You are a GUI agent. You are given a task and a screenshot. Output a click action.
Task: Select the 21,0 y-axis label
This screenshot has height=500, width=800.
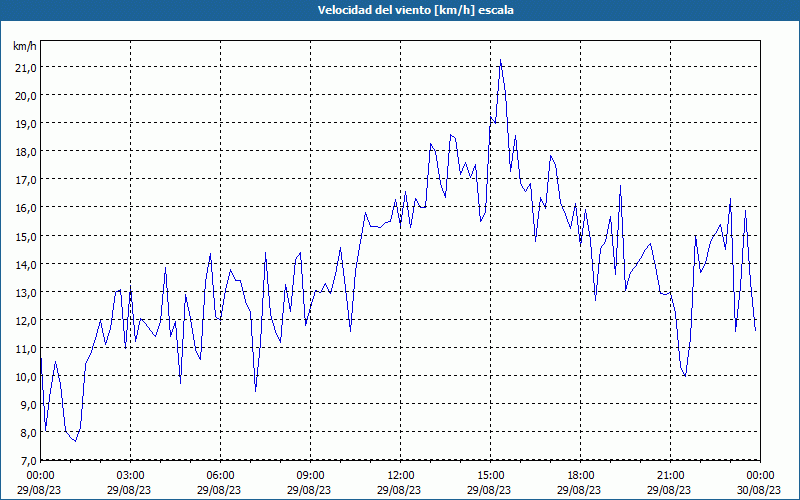click(26, 67)
